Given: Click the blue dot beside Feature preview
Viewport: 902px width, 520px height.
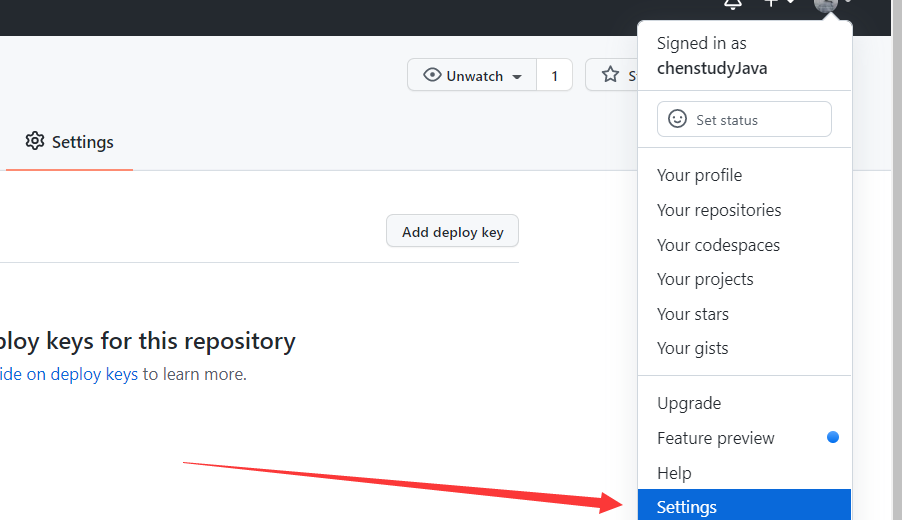Looking at the screenshot, I should tap(832, 437).
